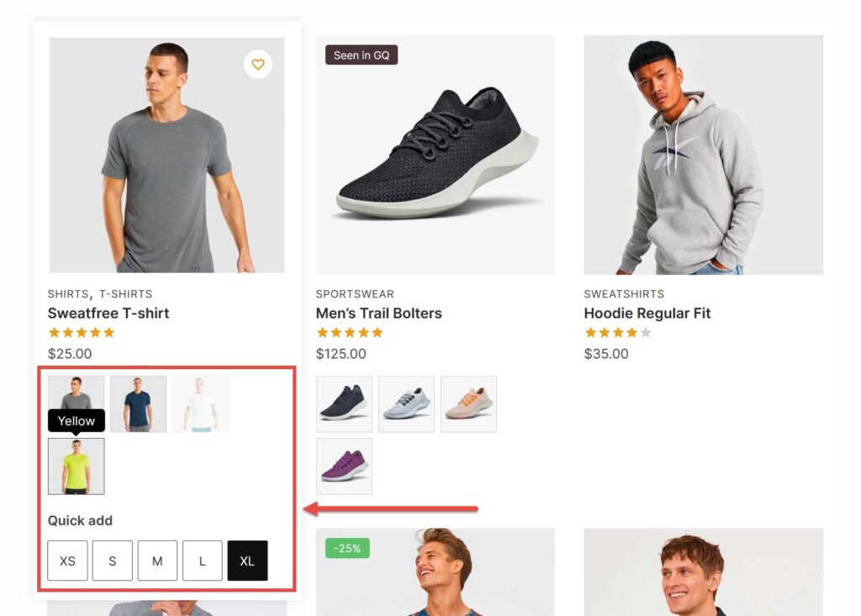Deselect the highlighted XL size option

click(247, 561)
